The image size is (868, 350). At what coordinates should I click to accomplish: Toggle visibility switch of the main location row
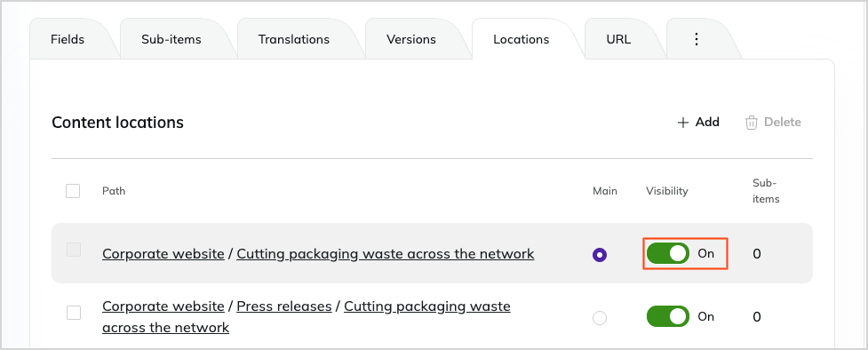coord(668,254)
